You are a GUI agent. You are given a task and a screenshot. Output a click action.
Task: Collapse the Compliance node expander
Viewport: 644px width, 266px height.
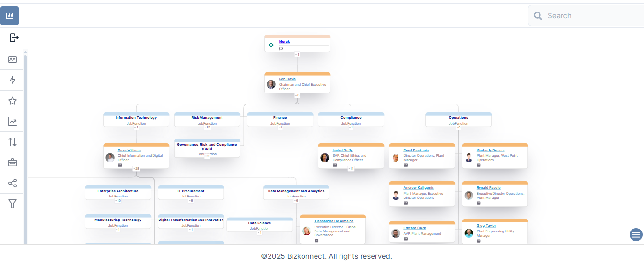[x=351, y=127]
